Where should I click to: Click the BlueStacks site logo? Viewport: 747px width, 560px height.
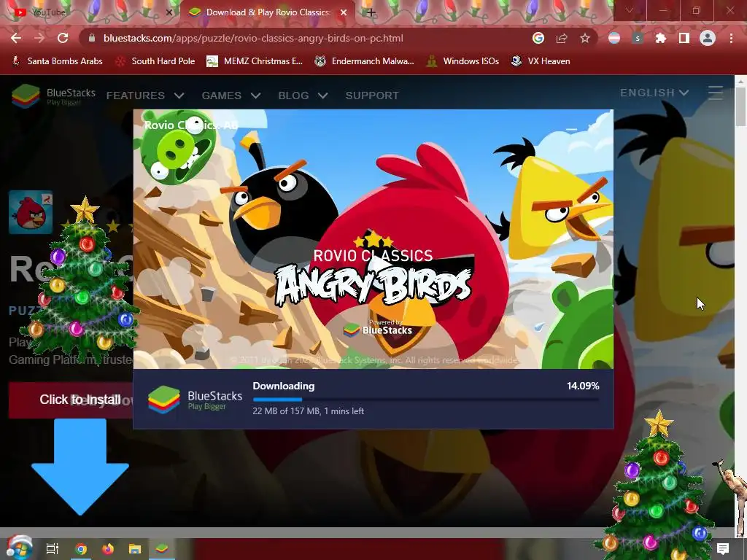(x=53, y=96)
